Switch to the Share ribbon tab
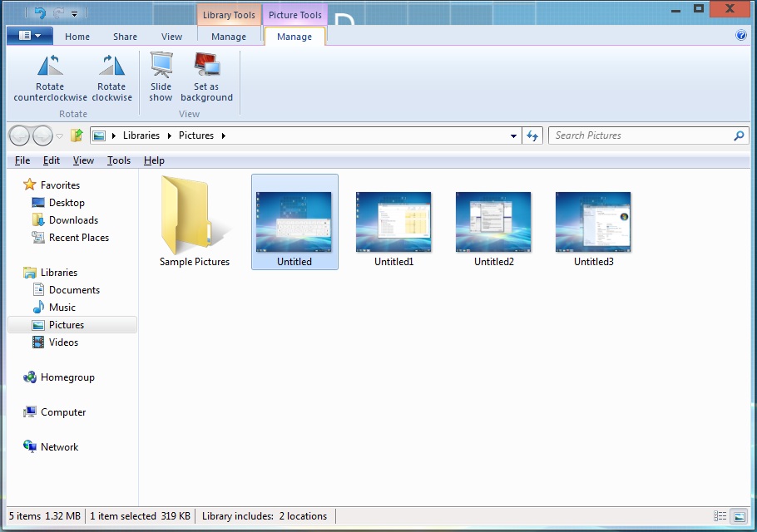 pos(125,37)
